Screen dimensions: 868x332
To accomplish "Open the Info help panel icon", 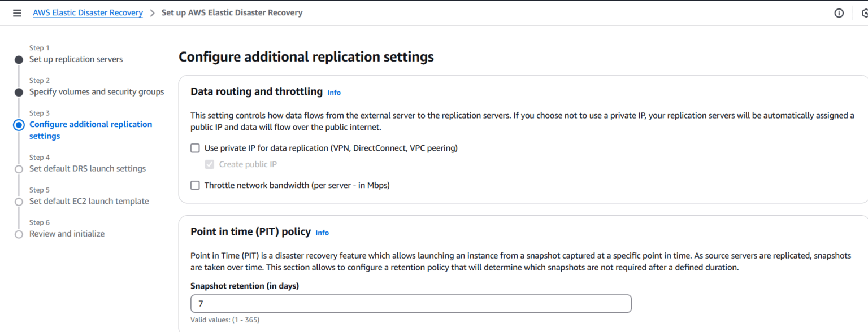I will click(839, 12).
